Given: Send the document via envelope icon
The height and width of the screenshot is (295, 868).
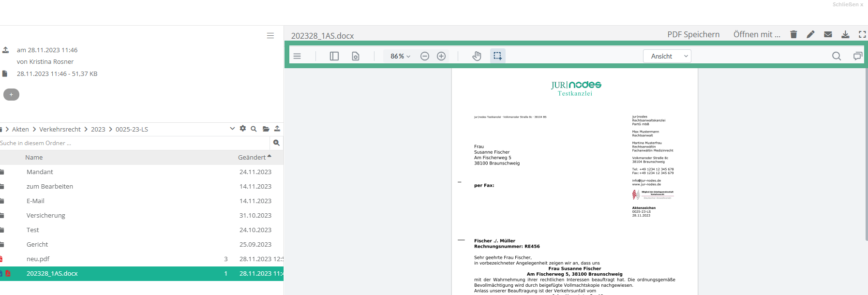Looking at the screenshot, I should tap(828, 34).
